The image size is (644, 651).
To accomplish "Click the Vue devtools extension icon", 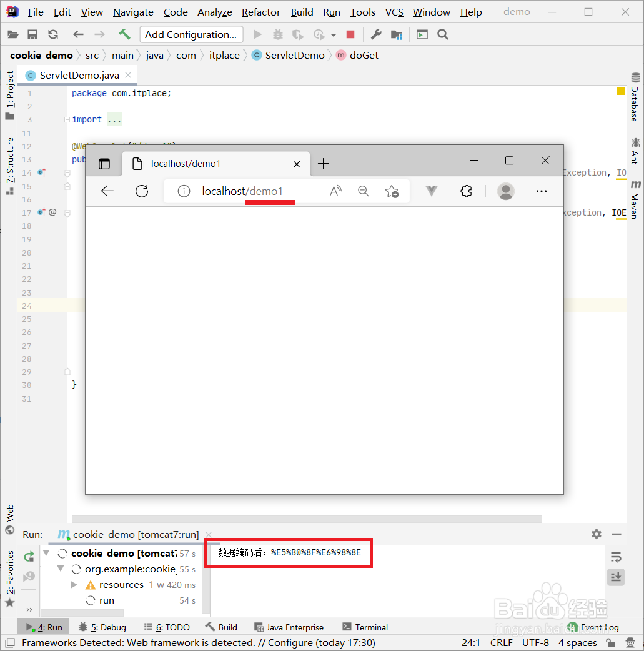I will 432,191.
